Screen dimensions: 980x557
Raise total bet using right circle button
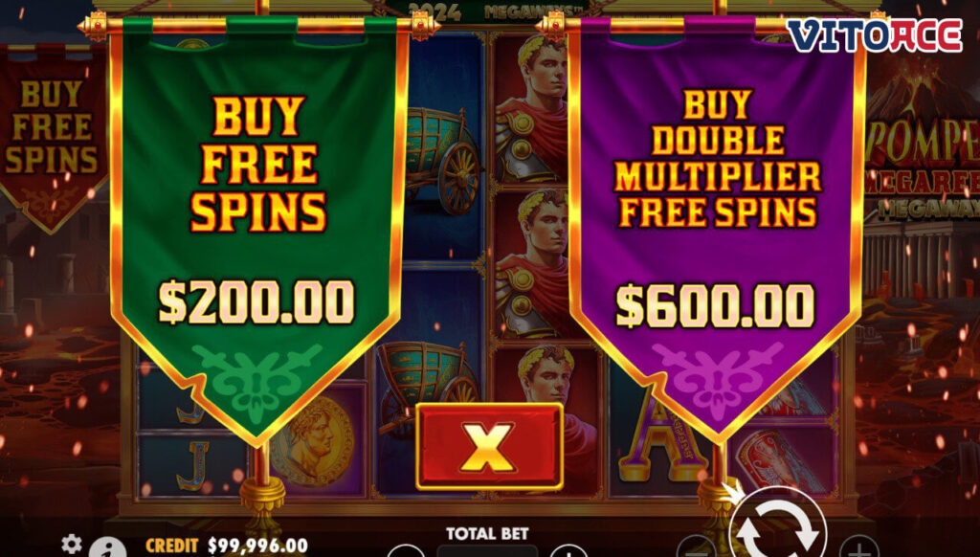[568, 551]
